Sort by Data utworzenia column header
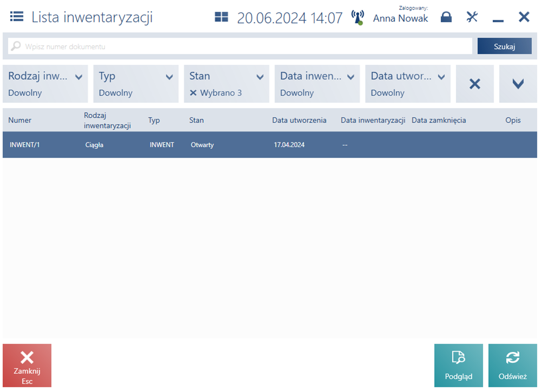The width and height of the screenshot is (542, 392). pyautogui.click(x=299, y=120)
